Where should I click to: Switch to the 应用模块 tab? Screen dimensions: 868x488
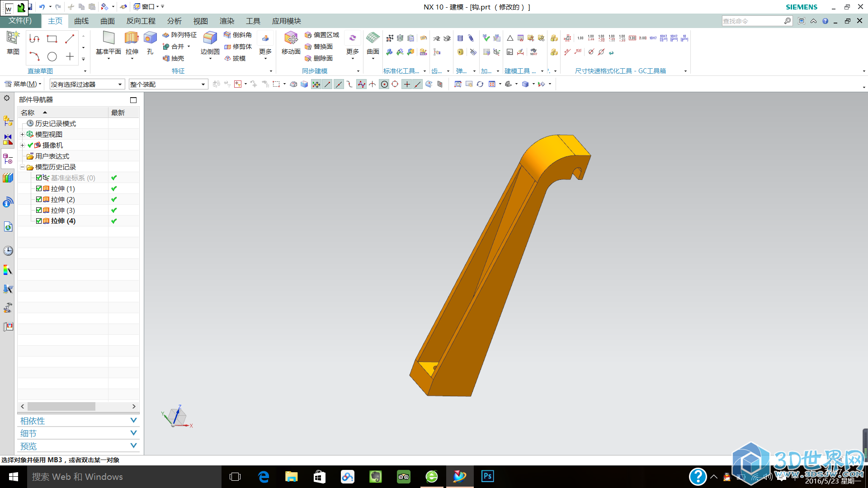tap(286, 21)
